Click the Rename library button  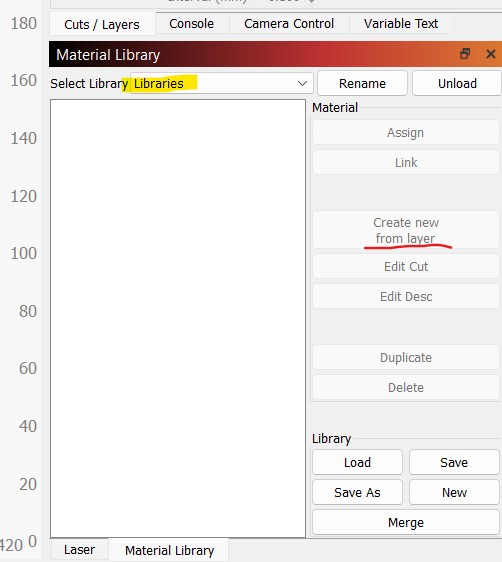pyautogui.click(x=362, y=83)
